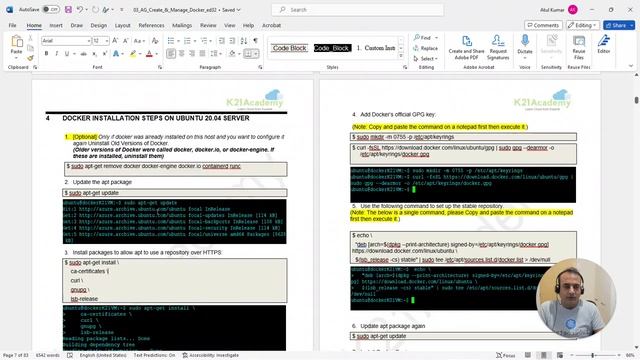Click the Format Painter brush icon
The width and height of the screenshot is (640, 360).
coord(30,58)
